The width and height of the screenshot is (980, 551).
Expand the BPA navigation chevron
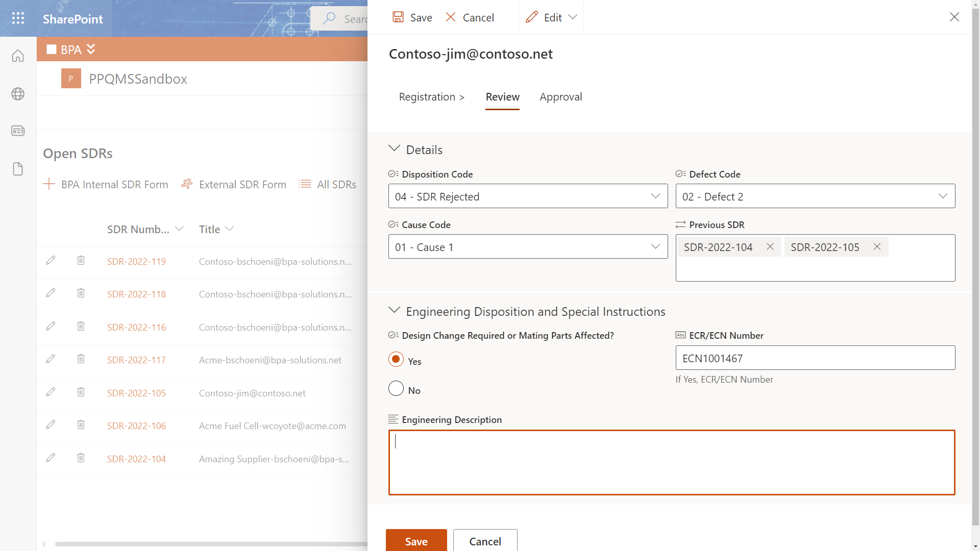(x=91, y=49)
